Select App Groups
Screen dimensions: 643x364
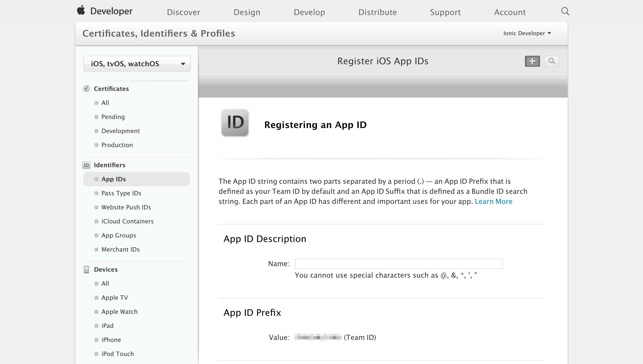point(119,235)
